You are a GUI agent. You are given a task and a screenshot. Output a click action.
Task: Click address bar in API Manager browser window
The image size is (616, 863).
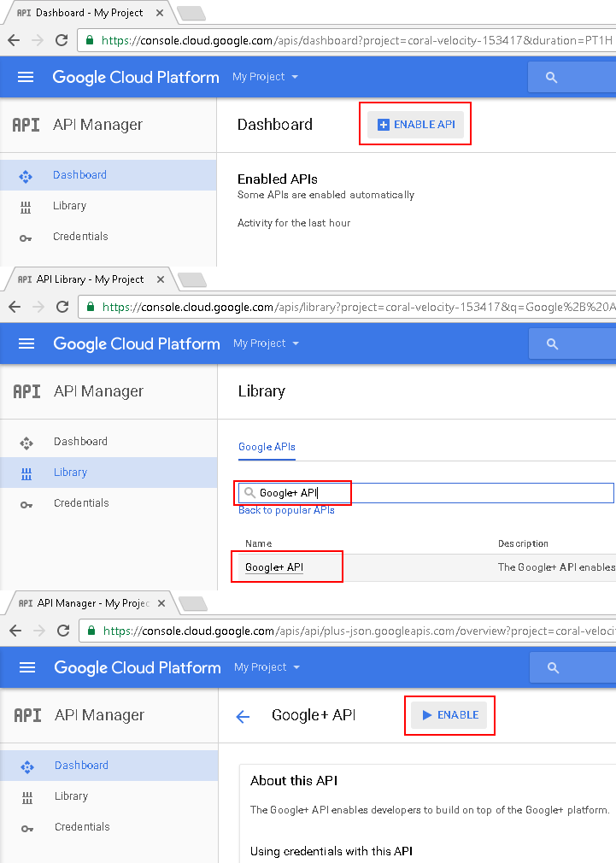348,631
